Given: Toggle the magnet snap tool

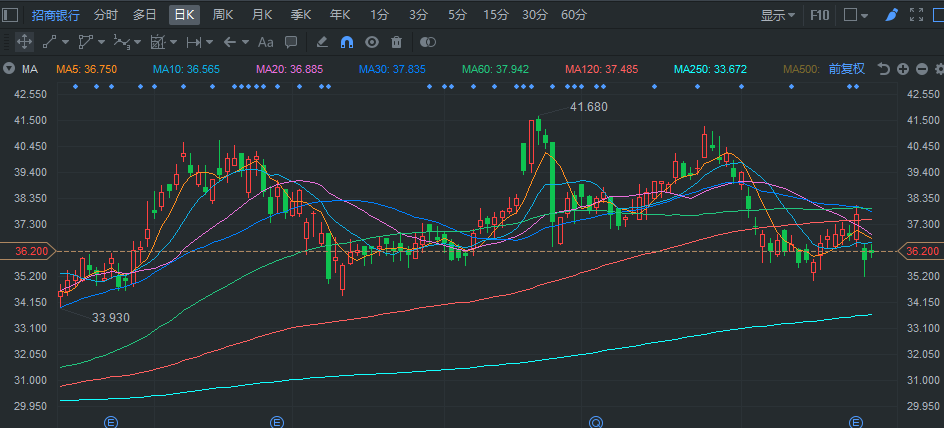Looking at the screenshot, I should click(347, 42).
